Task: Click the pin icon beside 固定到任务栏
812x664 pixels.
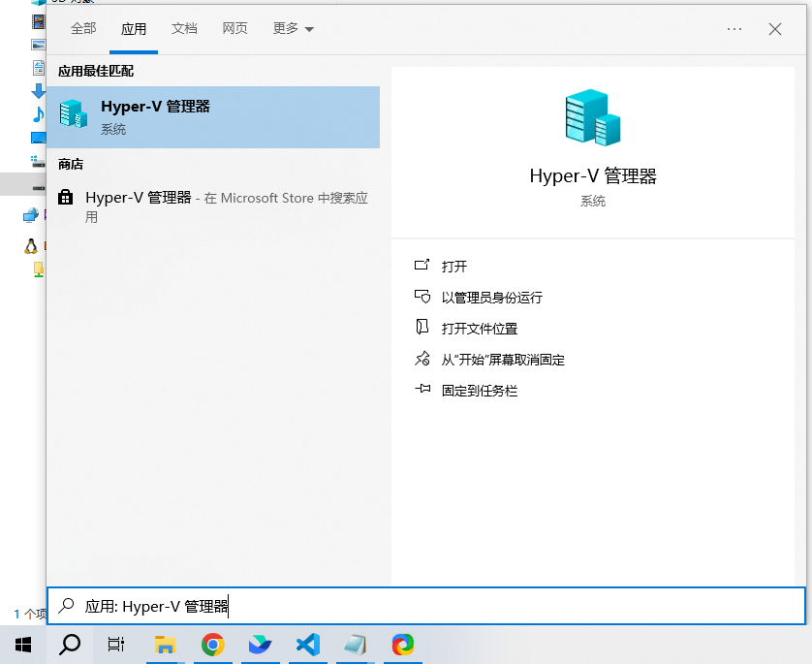Action: [x=422, y=389]
